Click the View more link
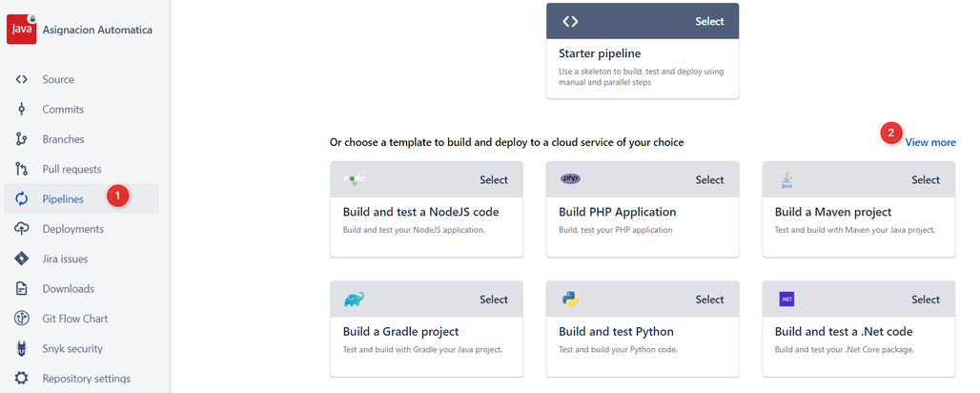 (930, 142)
